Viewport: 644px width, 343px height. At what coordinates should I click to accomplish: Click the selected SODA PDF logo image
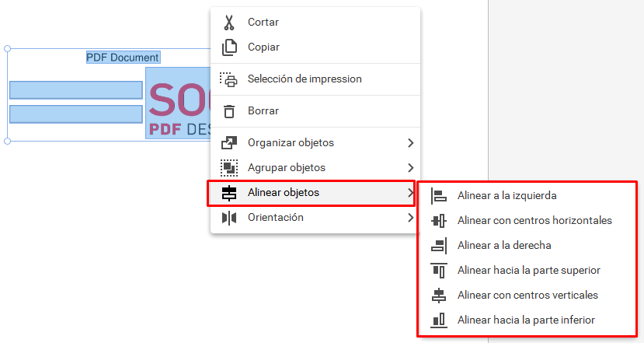pos(178,103)
